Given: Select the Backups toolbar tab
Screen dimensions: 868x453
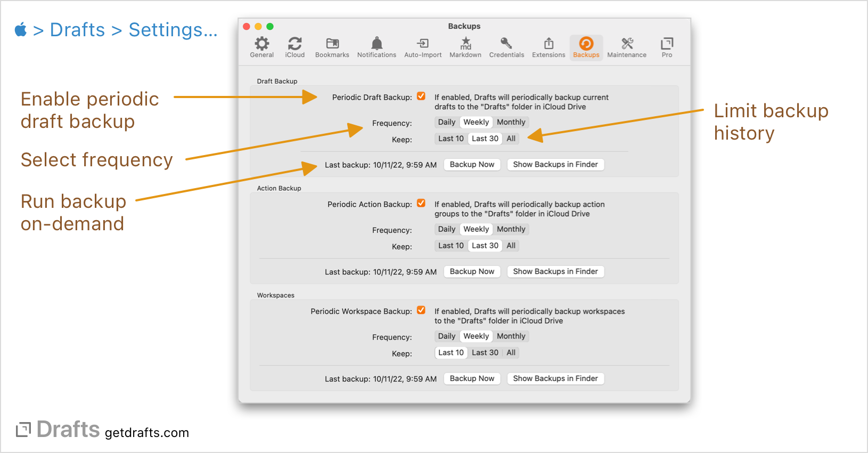Looking at the screenshot, I should point(586,47).
